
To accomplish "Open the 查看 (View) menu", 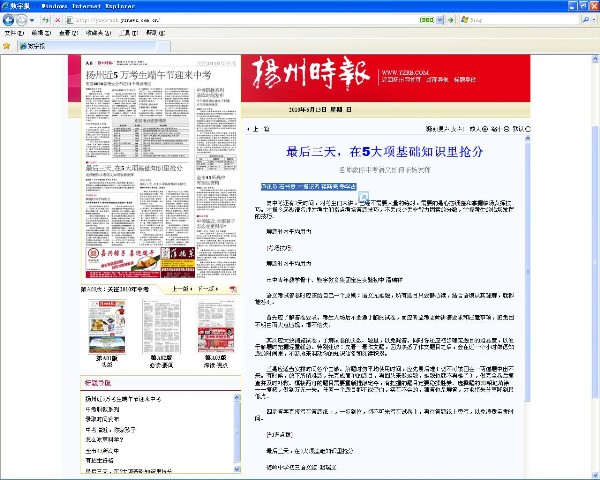I will click(68, 33).
